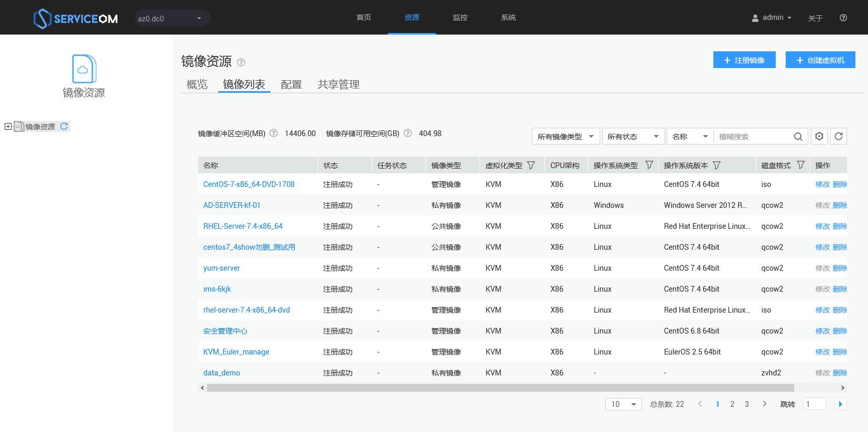The height and width of the screenshot is (432, 868).
Task: Open column settings gear icon
Action: coord(819,136)
